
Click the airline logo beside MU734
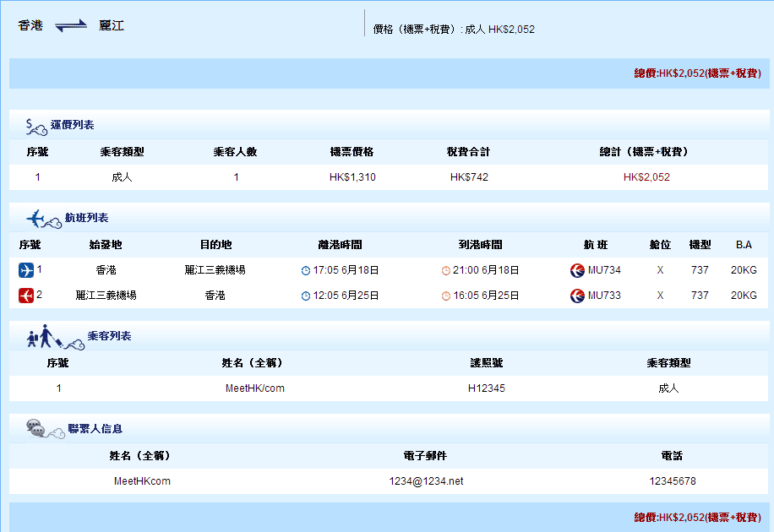coord(577,270)
